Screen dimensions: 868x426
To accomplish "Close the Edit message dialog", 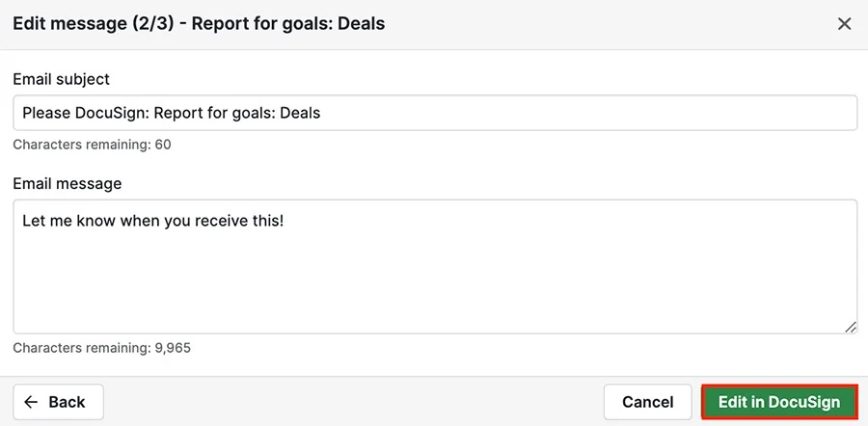I will point(844,24).
